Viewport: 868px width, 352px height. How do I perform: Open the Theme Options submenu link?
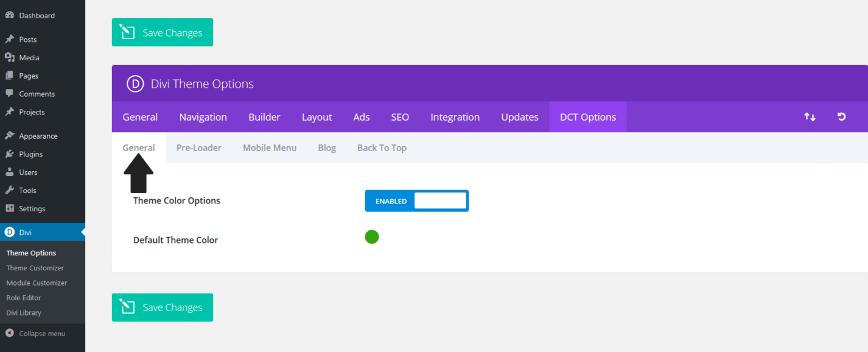[31, 253]
